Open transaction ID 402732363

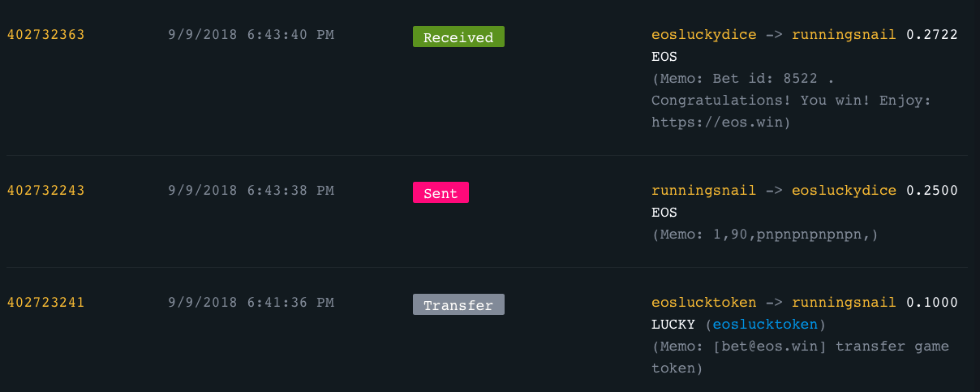pyautogui.click(x=46, y=35)
